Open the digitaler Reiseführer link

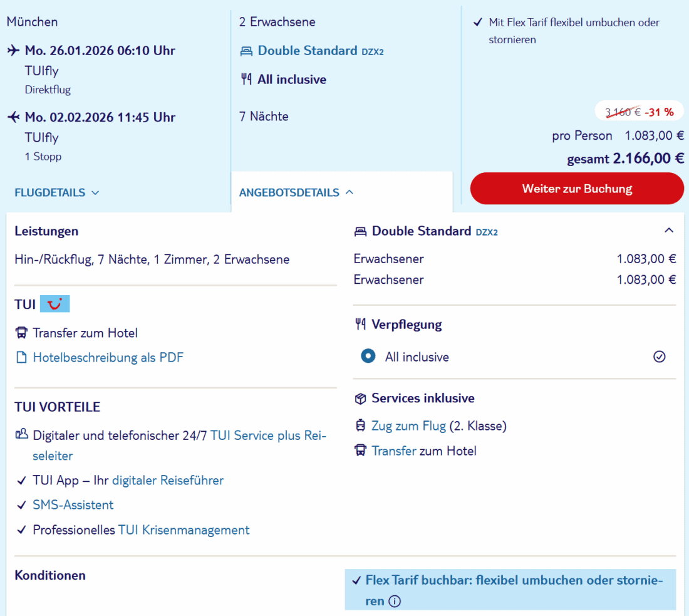pyautogui.click(x=168, y=481)
